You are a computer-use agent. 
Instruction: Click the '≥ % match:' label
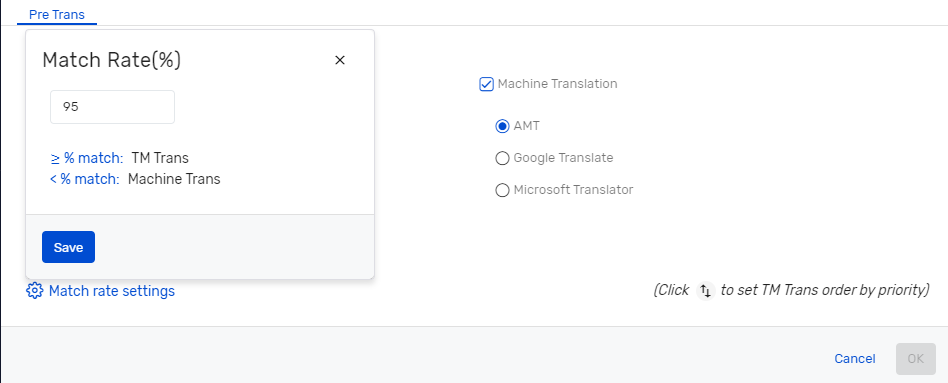(x=86, y=159)
